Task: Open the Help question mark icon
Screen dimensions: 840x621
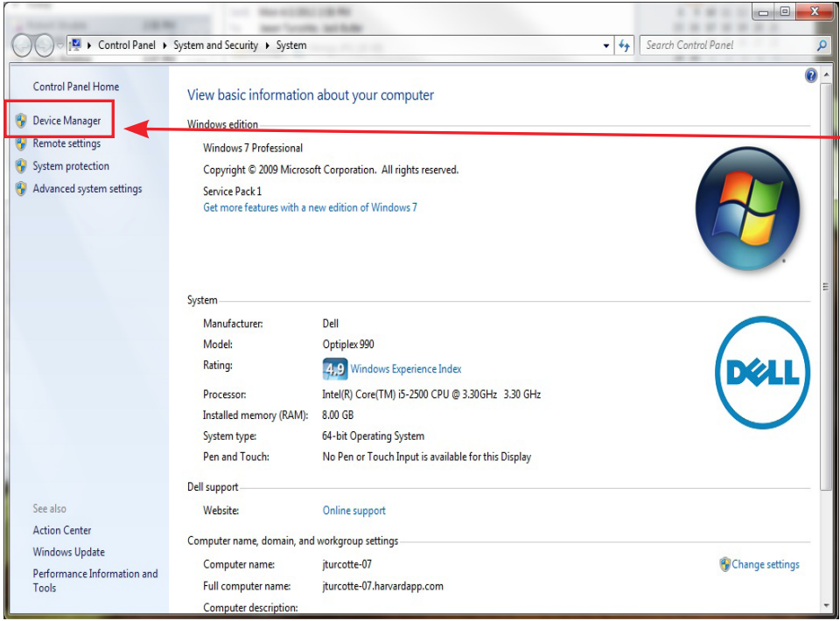Action: (811, 75)
